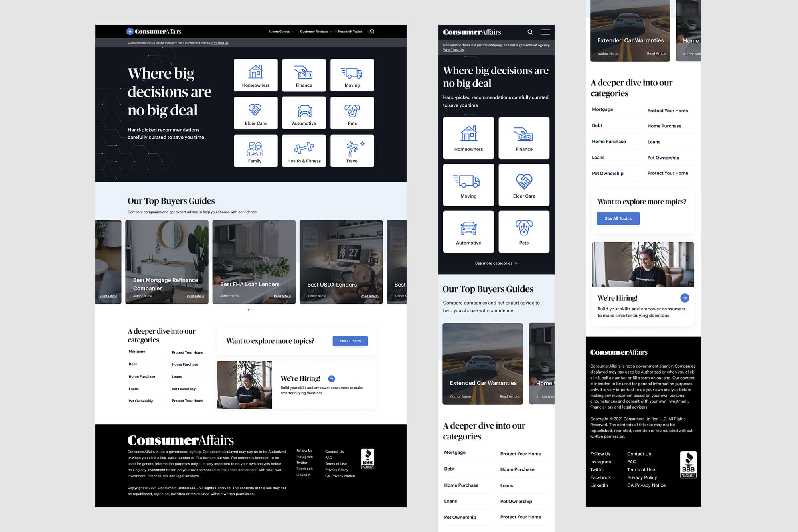Click the BBB accredited badge in desktop footer
The image size is (798, 532).
(367, 459)
